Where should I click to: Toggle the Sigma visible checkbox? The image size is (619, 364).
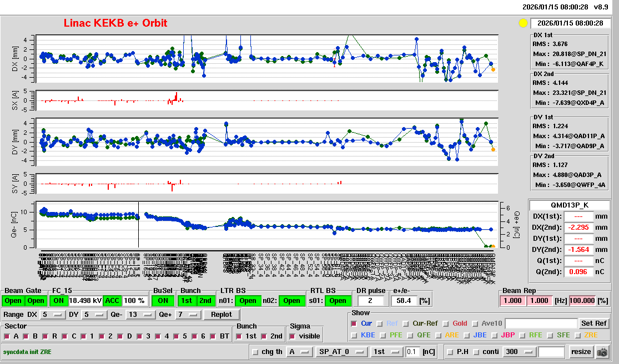coord(293,336)
